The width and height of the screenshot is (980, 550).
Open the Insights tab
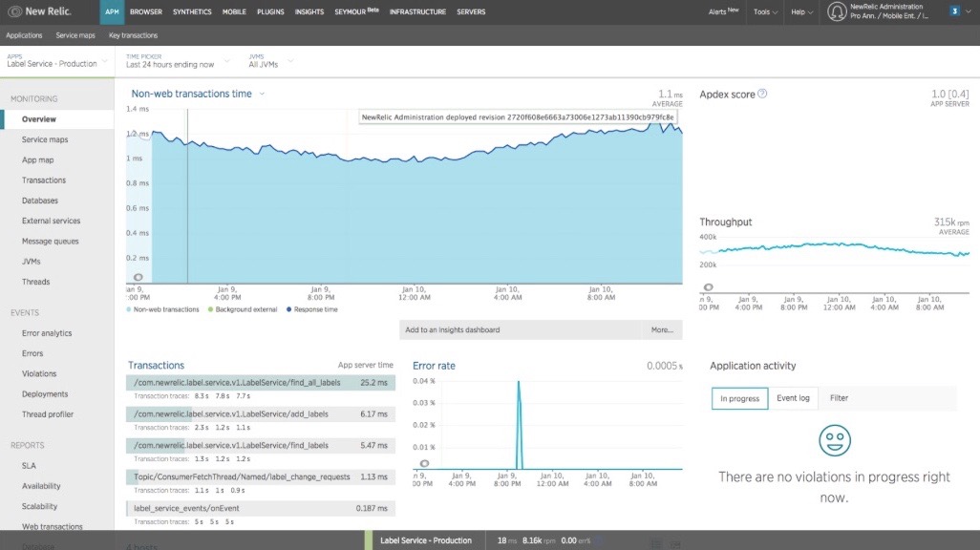click(309, 11)
